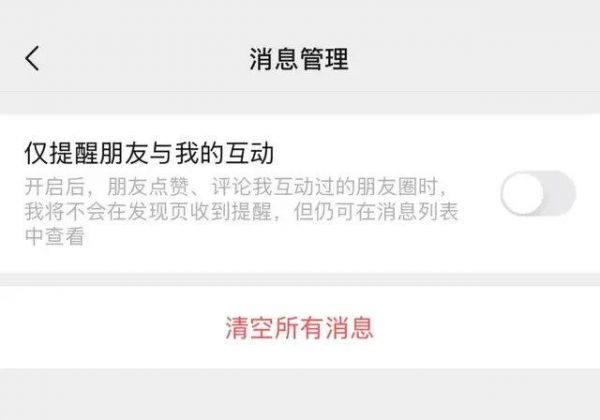
Task: Tap the white knob of the switch
Action: tap(523, 194)
